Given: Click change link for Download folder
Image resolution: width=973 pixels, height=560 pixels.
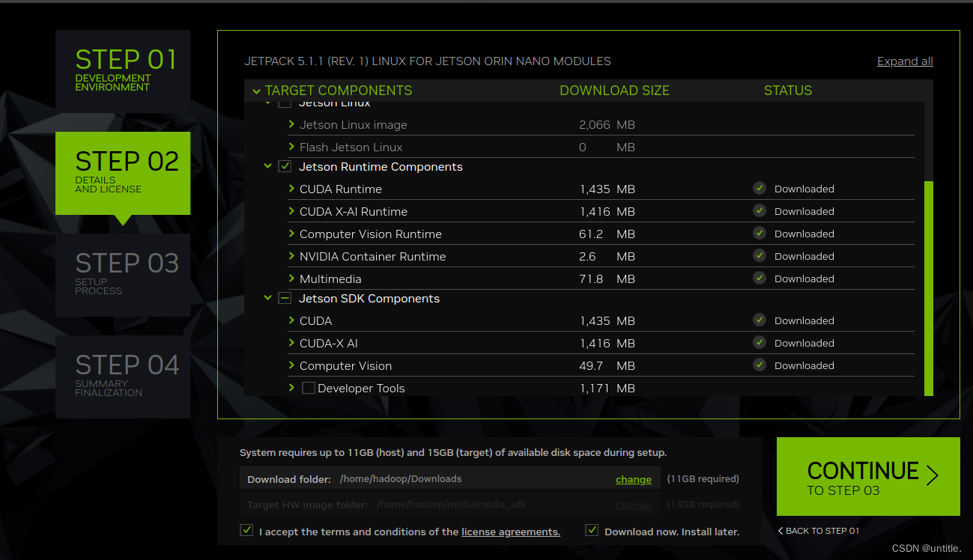Looking at the screenshot, I should pos(634,479).
